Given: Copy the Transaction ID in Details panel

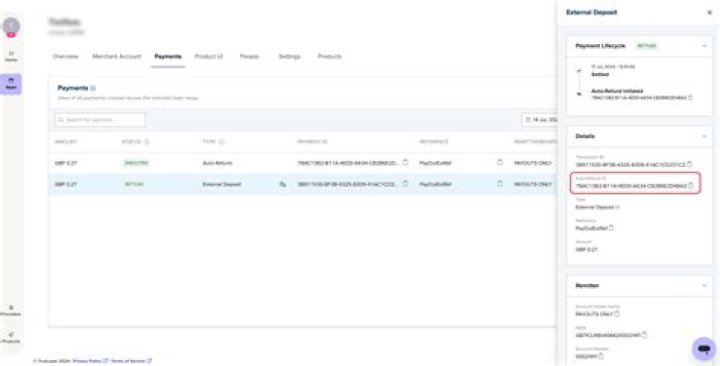Looking at the screenshot, I should (x=689, y=164).
